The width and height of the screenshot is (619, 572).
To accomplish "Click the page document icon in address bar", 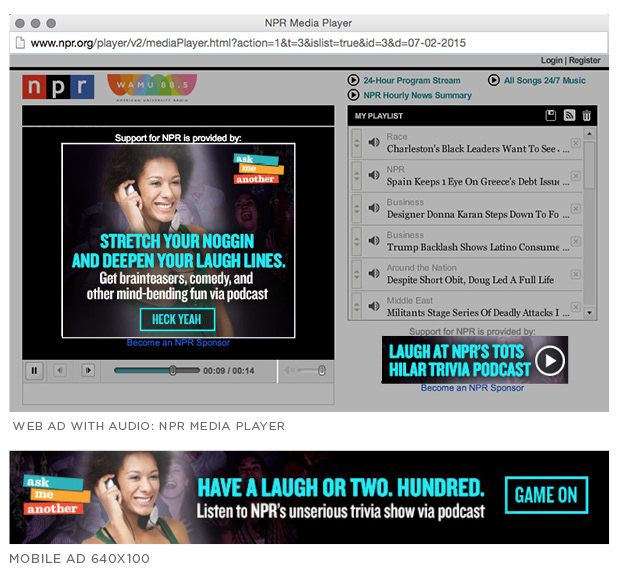I will (x=20, y=43).
